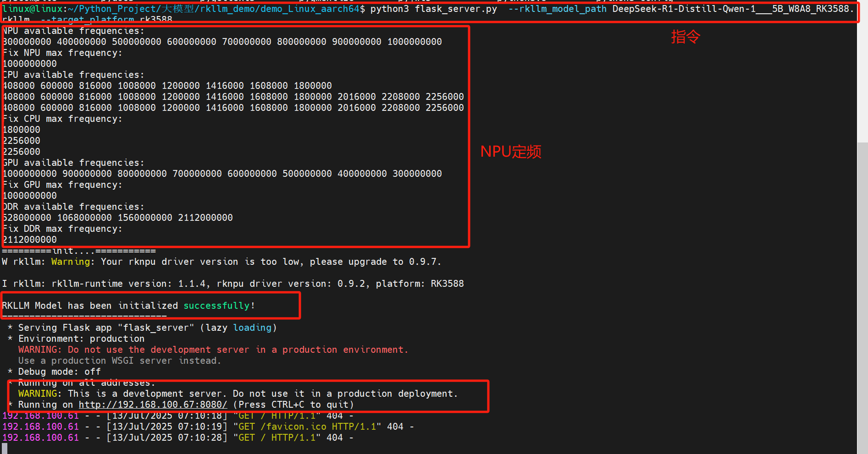Open the link http://192.168.100.67:8080/
Image resolution: width=868 pixels, height=454 pixels.
coord(153,405)
